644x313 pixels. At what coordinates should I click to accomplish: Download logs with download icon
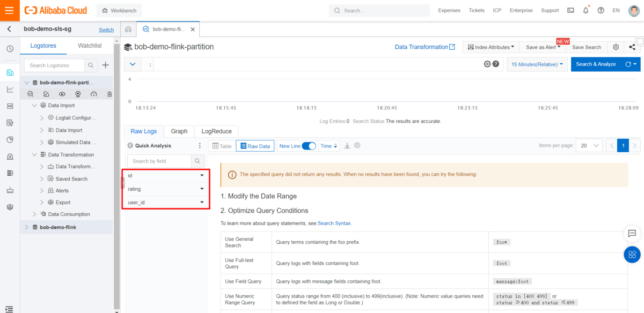click(x=347, y=146)
